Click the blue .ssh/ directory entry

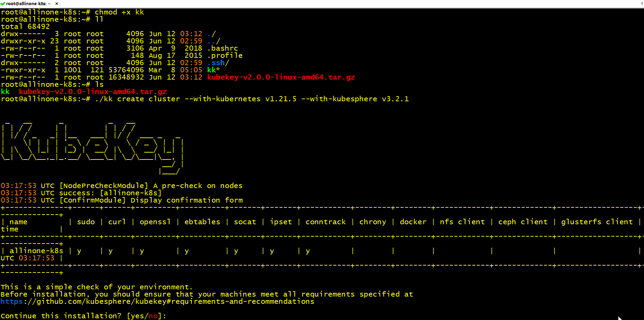tap(218, 63)
